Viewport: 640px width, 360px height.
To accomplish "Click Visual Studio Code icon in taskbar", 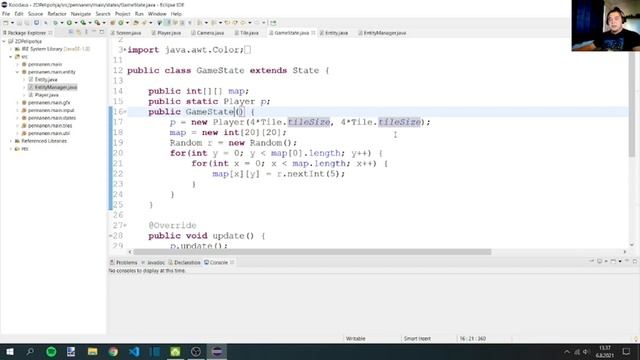I will pyautogui.click(x=134, y=352).
